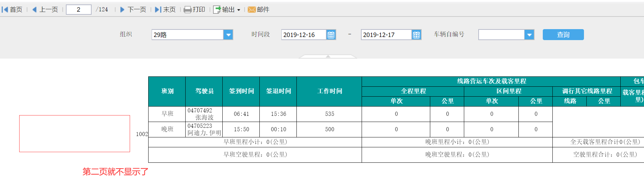644x196 pixels.
Task: Click 早班空驶里程 summary cell
Action: pyautogui.click(x=255, y=155)
